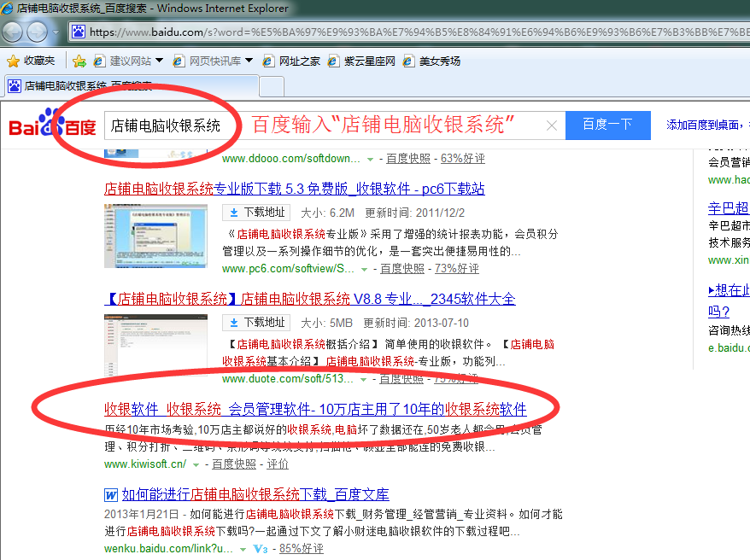Select the URL in the address bar
This screenshot has width=750, height=560.
pos(419,32)
